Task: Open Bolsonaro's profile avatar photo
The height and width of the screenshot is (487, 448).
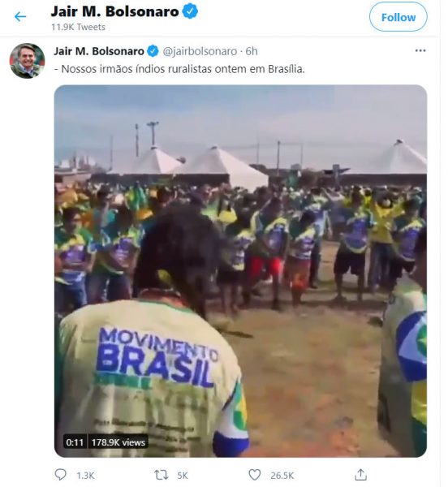Action: pos(28,61)
